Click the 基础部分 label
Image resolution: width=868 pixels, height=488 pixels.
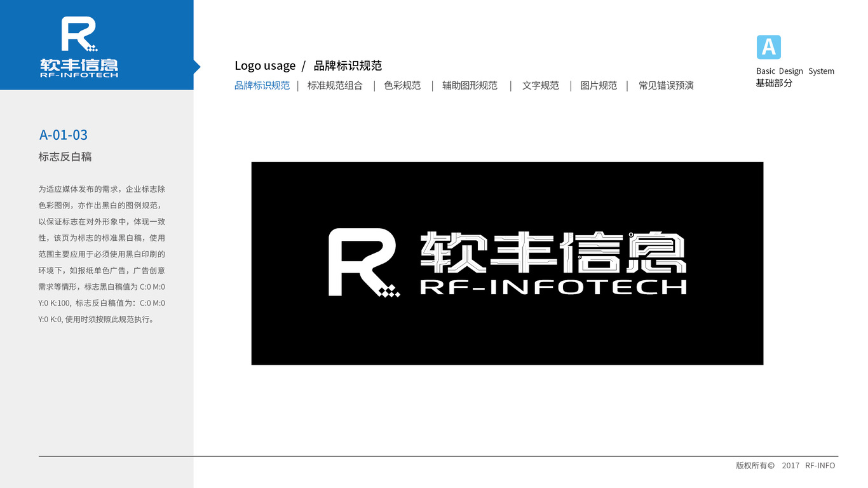(774, 83)
